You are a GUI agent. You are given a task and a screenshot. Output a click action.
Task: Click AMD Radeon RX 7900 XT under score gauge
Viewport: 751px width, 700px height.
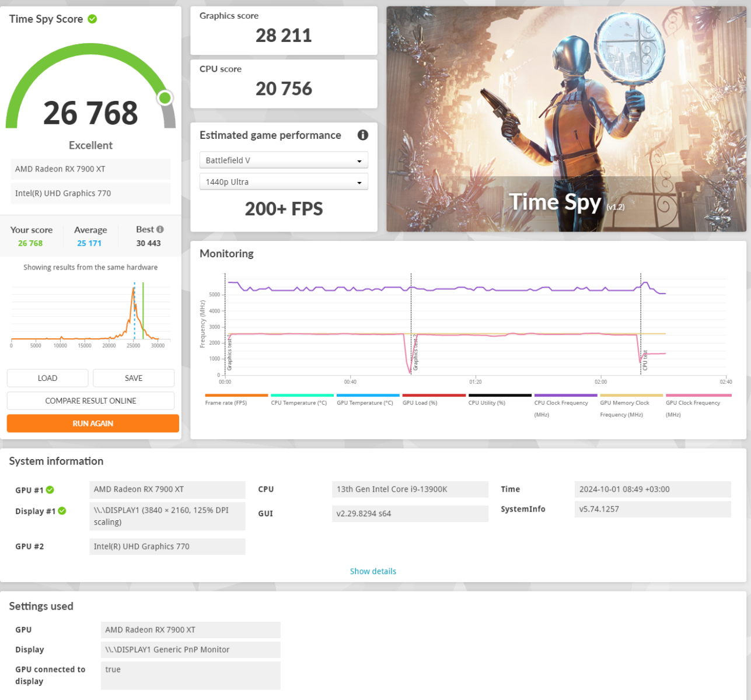90,169
